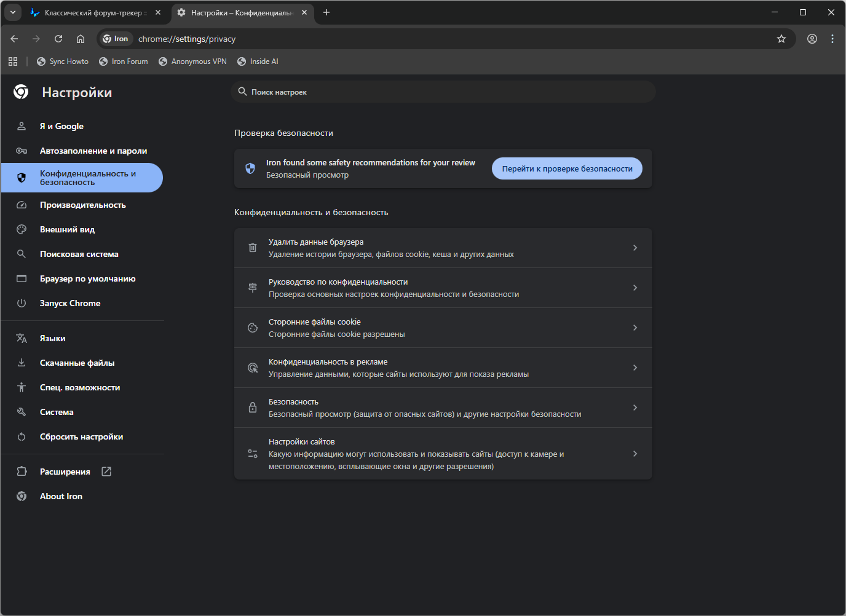
Task: Click 'Перейти к проверке безопасности' button
Action: tap(567, 168)
